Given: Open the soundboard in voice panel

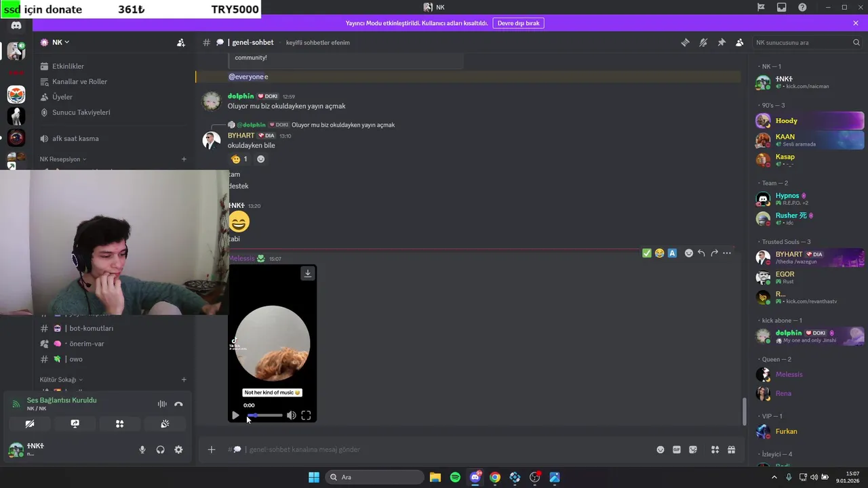Looking at the screenshot, I should pos(165,424).
